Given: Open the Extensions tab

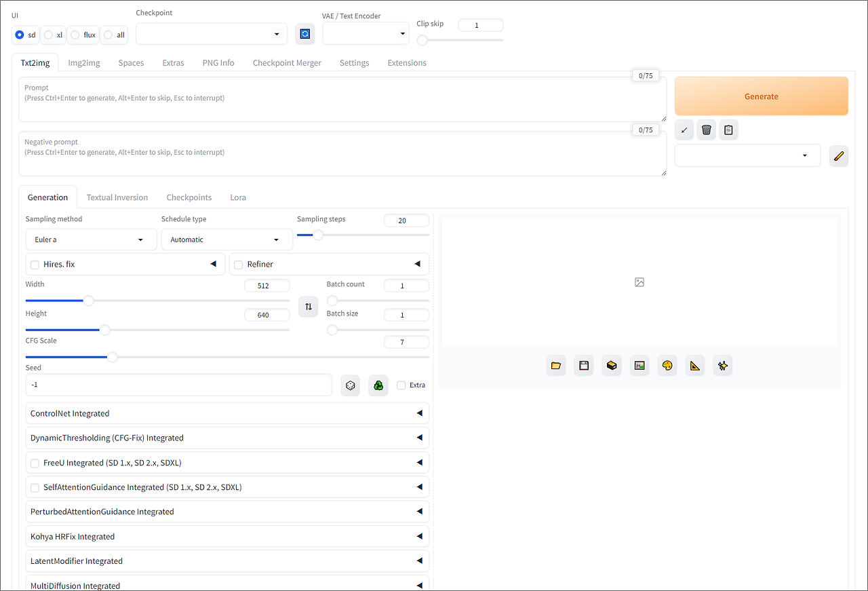Looking at the screenshot, I should click(407, 62).
